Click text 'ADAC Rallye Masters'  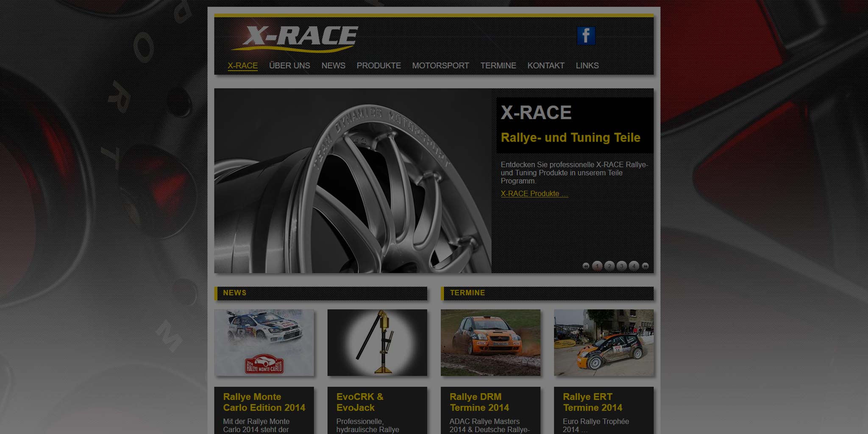tap(484, 421)
